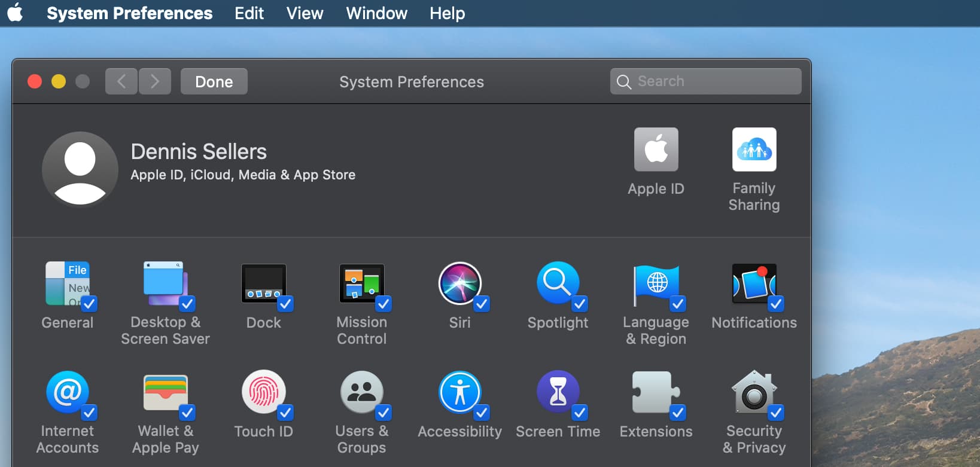Click the Mission Control icon
Image resolution: width=980 pixels, height=467 pixels.
(x=361, y=283)
